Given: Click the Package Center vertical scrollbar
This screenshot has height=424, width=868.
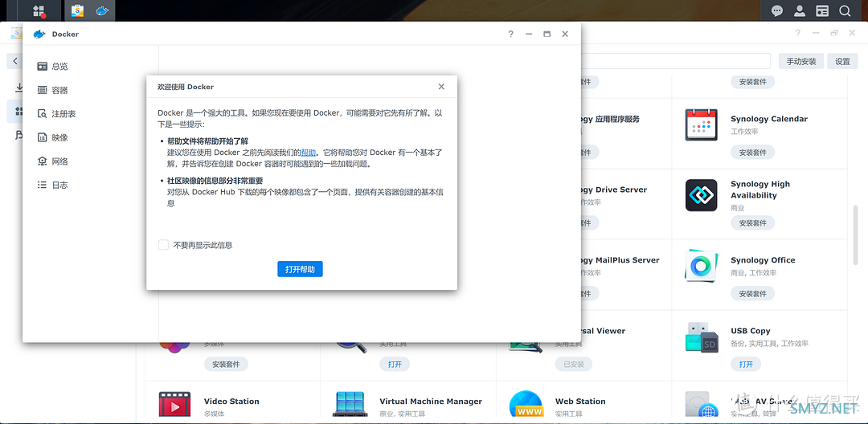Looking at the screenshot, I should pos(855,234).
